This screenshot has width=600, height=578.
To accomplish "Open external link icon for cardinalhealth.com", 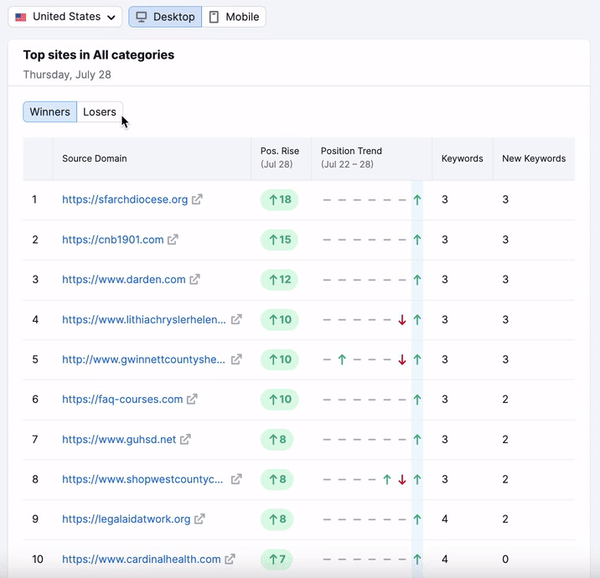I will (x=230, y=559).
